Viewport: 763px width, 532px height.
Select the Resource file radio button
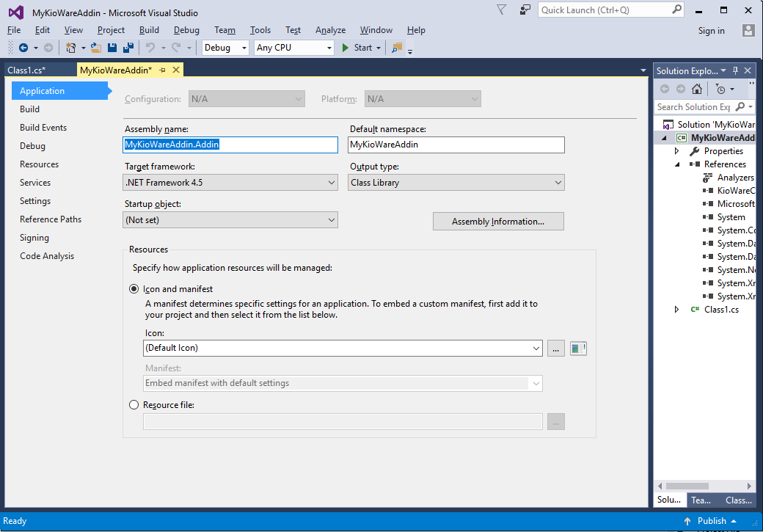tap(134, 405)
